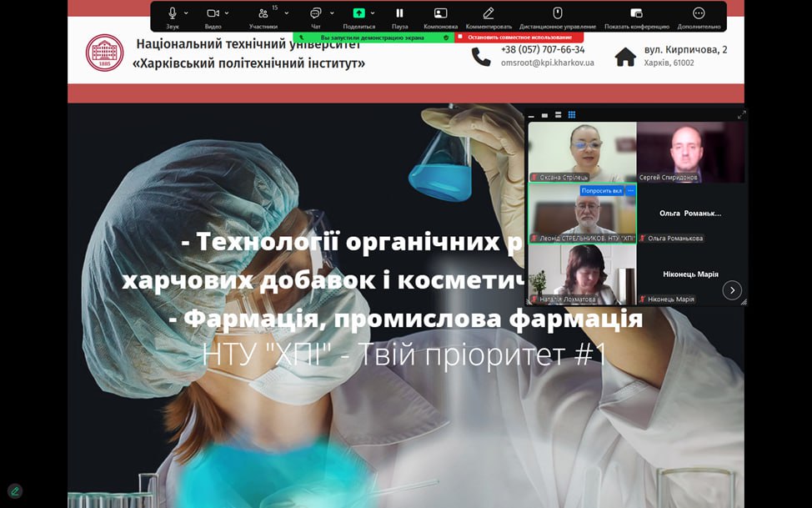Click the resize grip of the video panel
Image resolution: width=812 pixels, height=508 pixels.
(x=744, y=302)
